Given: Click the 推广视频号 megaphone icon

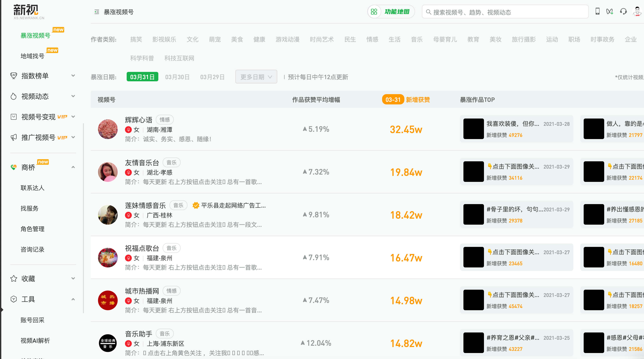Looking at the screenshot, I should 13,137.
